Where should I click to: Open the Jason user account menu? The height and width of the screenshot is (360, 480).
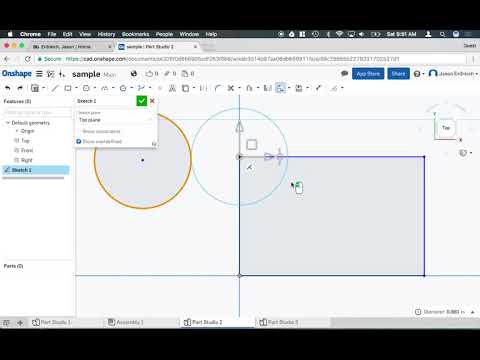pos(453,73)
